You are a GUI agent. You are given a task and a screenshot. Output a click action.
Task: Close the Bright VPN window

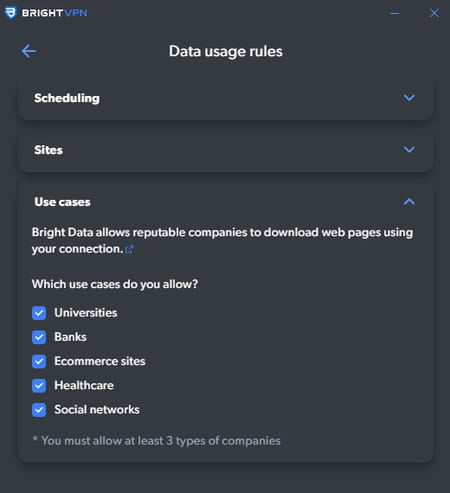click(x=434, y=13)
